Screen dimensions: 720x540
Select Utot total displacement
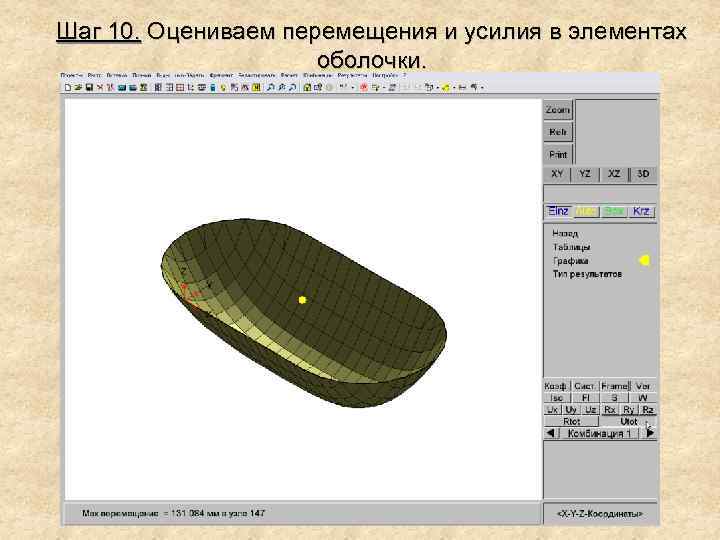[629, 422]
